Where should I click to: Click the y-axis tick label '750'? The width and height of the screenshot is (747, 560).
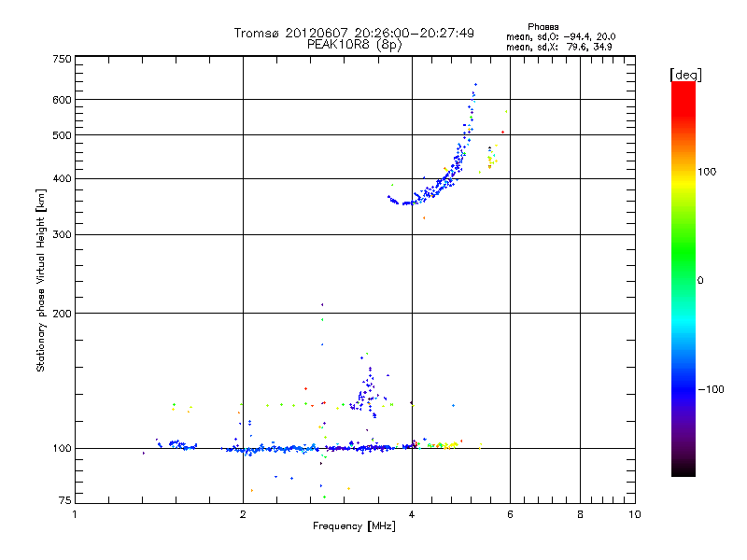(x=62, y=59)
